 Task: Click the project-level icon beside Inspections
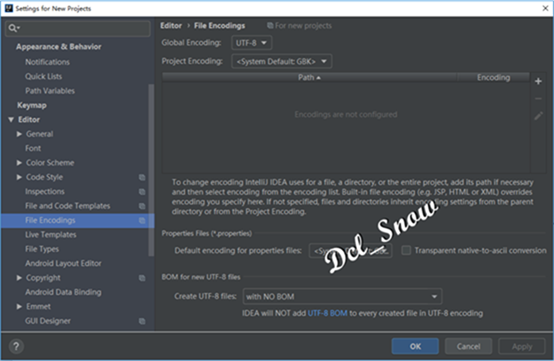142,192
